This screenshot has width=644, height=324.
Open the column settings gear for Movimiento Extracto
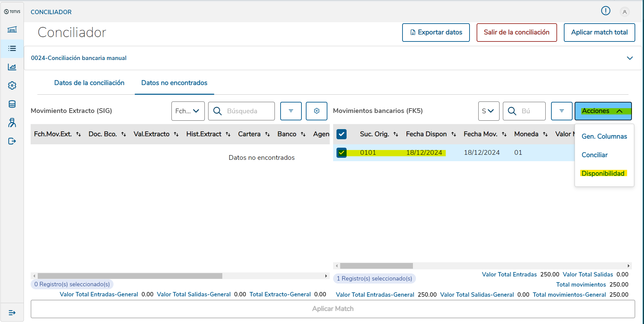tap(316, 111)
